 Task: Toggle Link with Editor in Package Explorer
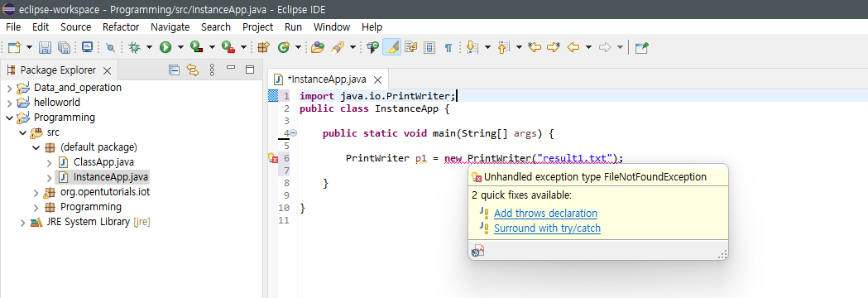[x=193, y=70]
